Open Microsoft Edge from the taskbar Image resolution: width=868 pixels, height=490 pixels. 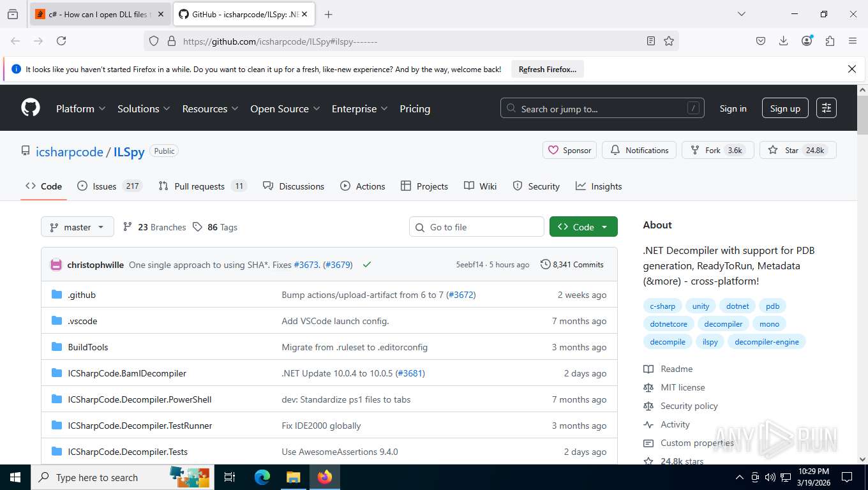click(262, 477)
